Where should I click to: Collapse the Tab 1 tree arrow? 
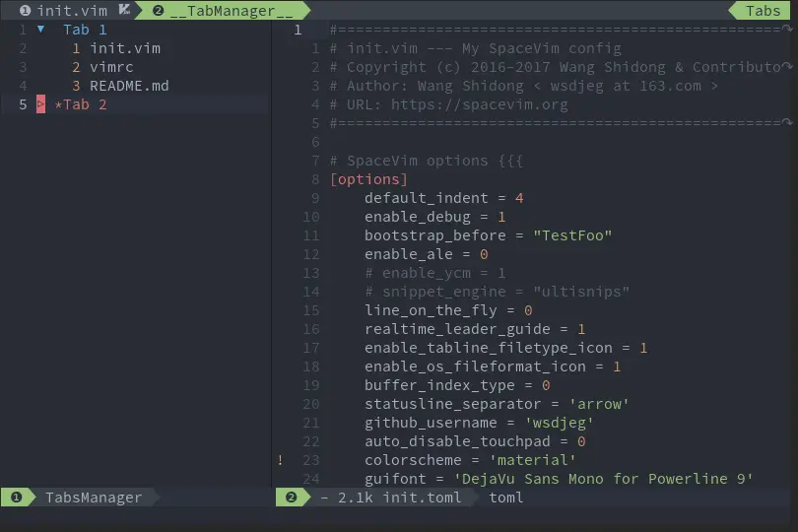(40, 30)
